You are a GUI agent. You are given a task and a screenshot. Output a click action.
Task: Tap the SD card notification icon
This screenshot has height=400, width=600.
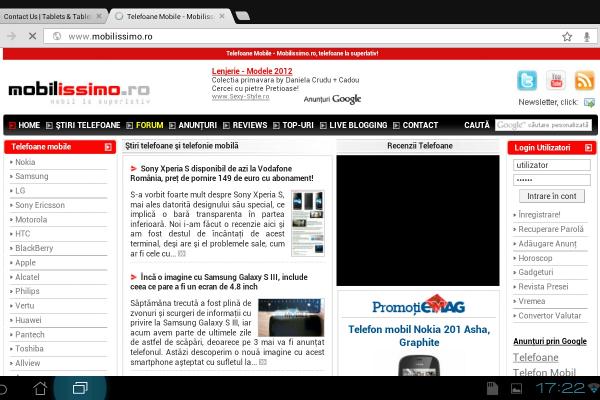pyautogui.click(x=492, y=388)
